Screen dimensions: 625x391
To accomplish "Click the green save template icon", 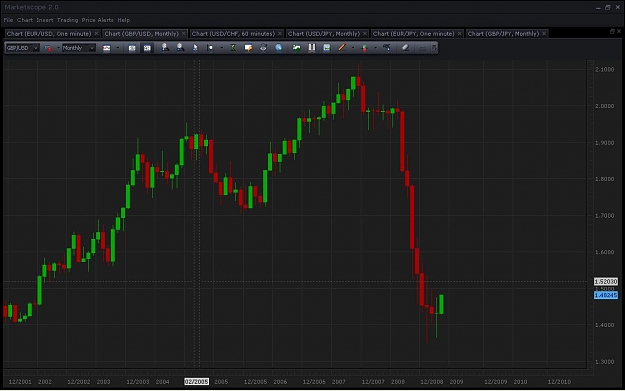I will (x=327, y=48).
